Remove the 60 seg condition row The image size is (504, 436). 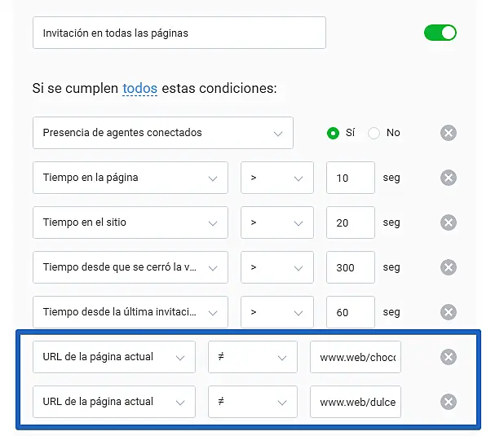(x=448, y=312)
